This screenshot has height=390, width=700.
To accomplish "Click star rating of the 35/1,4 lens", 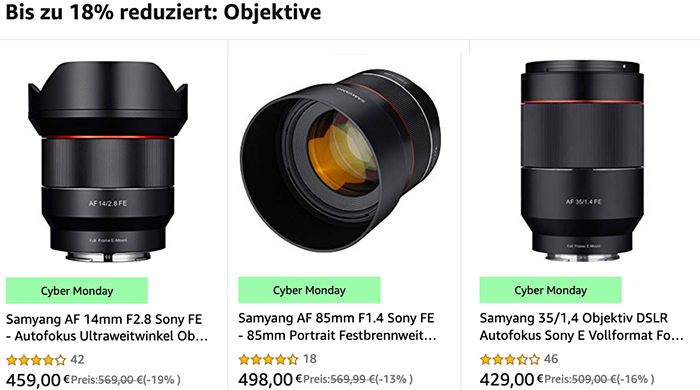I will point(510,359).
